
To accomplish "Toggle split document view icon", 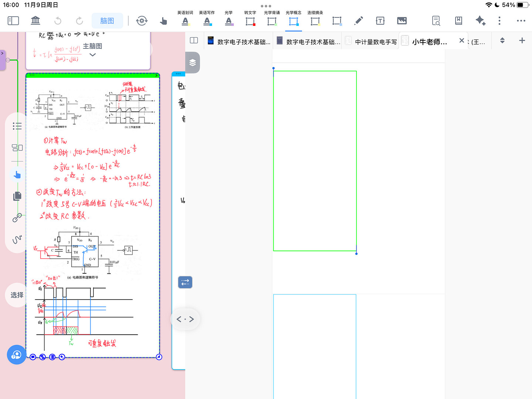I will coord(194,41).
